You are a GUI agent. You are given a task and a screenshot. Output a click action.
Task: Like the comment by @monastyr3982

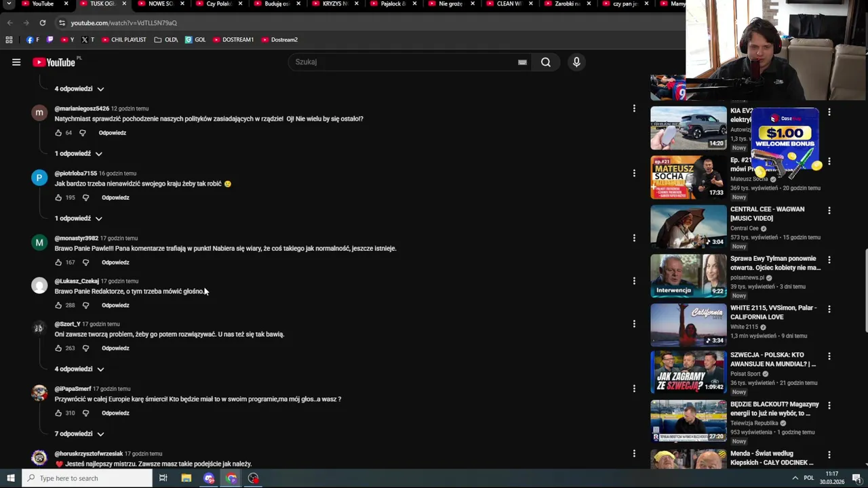[x=58, y=262]
